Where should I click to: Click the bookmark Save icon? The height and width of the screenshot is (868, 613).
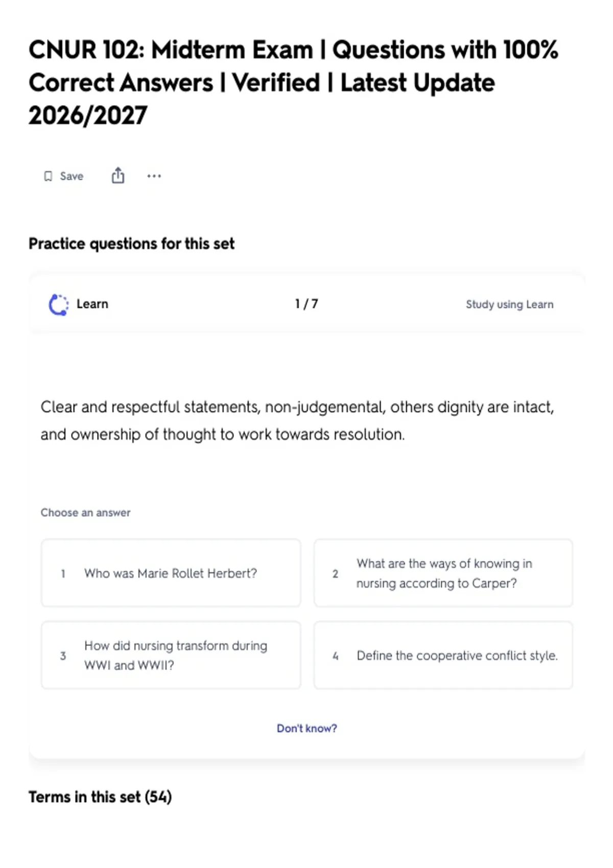(48, 176)
